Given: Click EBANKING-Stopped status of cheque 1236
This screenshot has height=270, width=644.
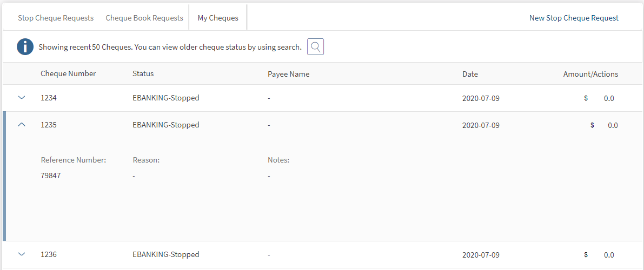Looking at the screenshot, I should click(165, 254).
